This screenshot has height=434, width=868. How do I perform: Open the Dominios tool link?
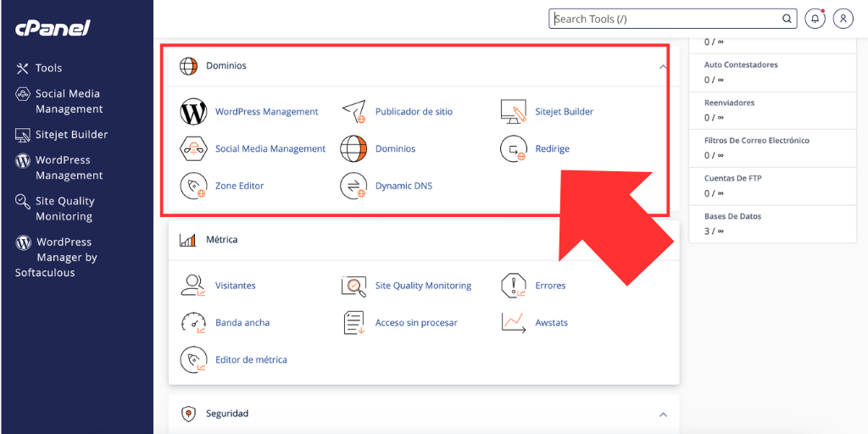click(395, 149)
